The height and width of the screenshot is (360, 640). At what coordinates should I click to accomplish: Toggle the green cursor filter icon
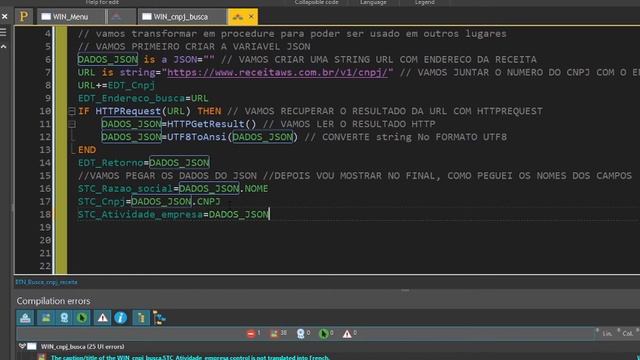(82, 318)
